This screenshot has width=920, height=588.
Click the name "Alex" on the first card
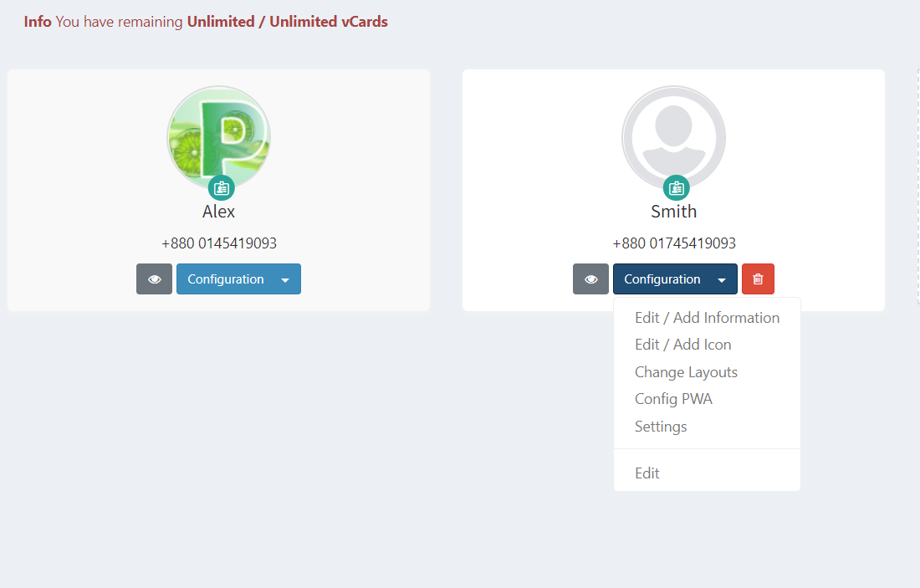[219, 212]
